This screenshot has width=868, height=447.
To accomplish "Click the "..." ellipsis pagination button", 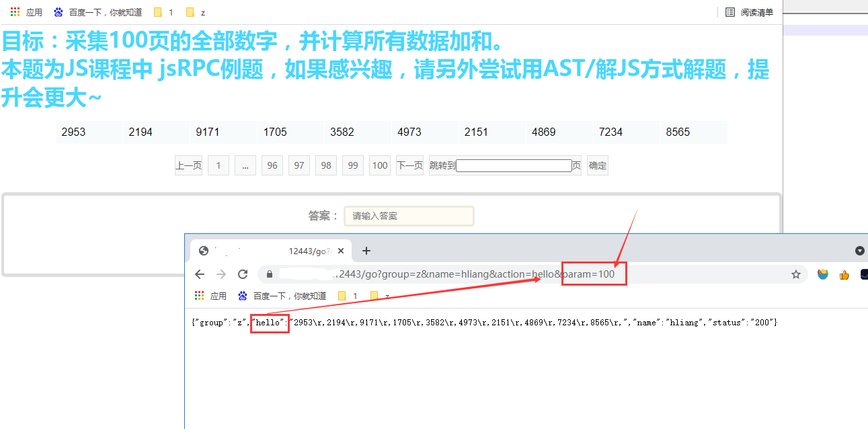I will (x=245, y=165).
